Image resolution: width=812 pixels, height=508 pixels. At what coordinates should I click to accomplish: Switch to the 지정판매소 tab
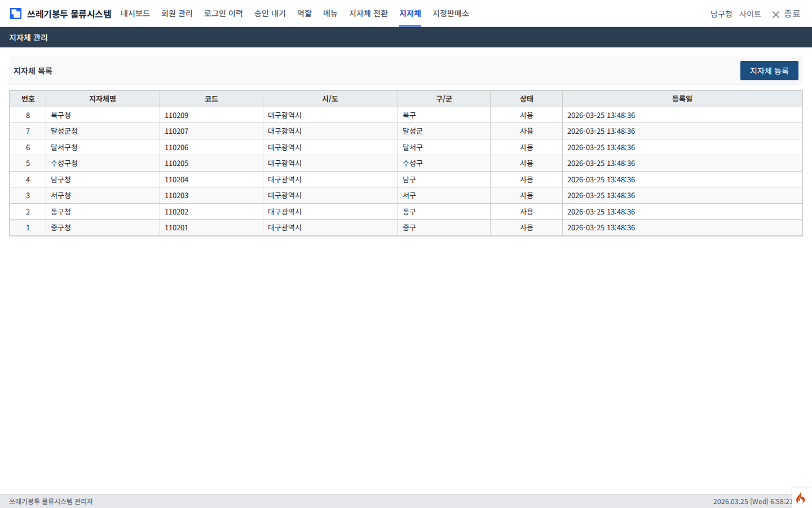tap(451, 14)
